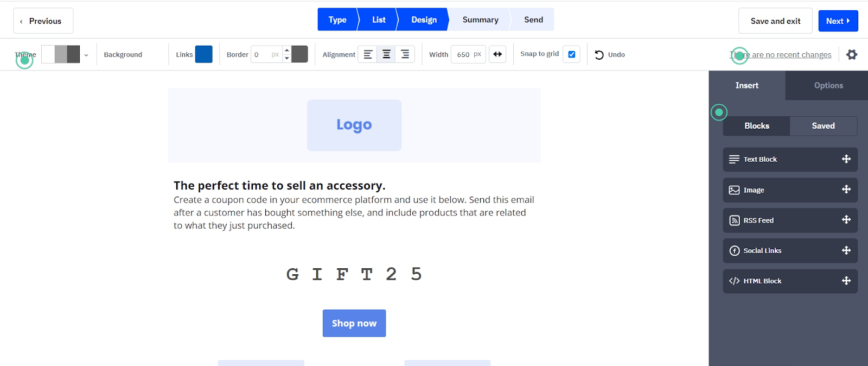Screen dimensions: 868x366
Task: Increase the border value with up arrow
Action: point(287,50)
